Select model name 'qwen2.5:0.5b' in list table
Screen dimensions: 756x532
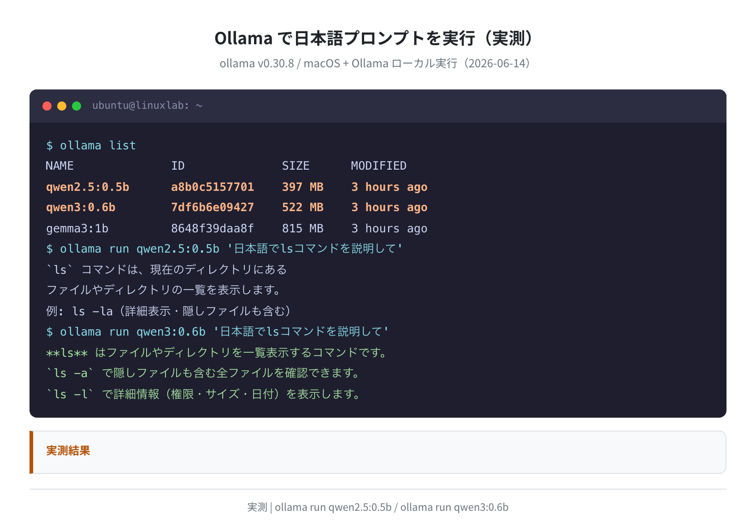click(x=88, y=187)
